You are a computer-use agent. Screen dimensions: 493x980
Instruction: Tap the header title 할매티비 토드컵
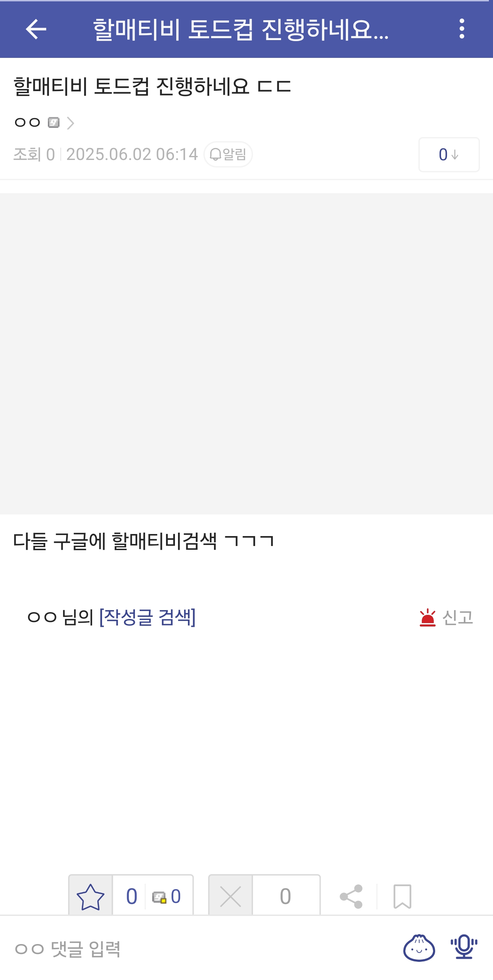click(241, 29)
